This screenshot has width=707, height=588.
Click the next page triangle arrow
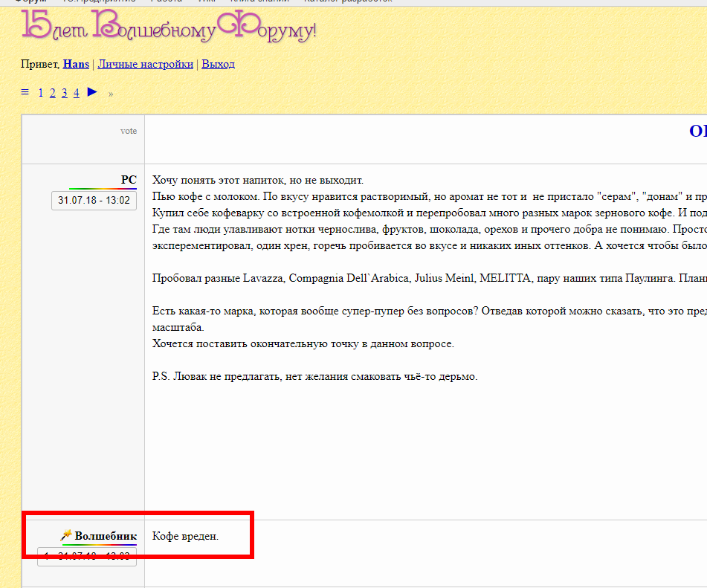92,92
